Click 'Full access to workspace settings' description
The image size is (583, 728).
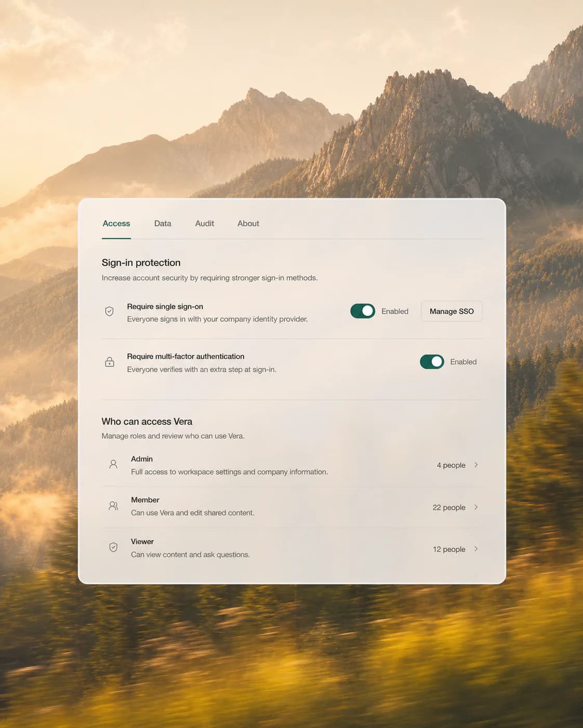[229, 472]
